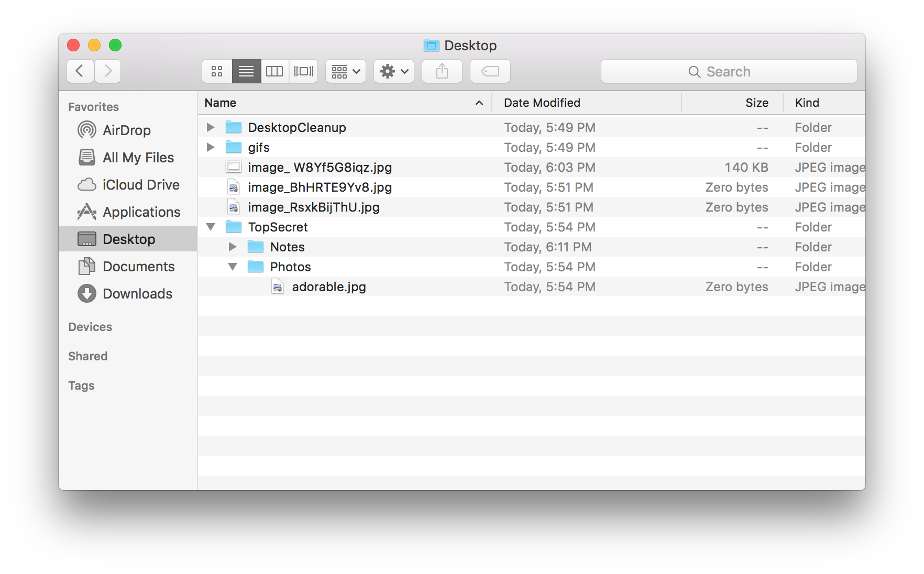
Task: Sort by Date Modified column
Action: click(x=542, y=103)
